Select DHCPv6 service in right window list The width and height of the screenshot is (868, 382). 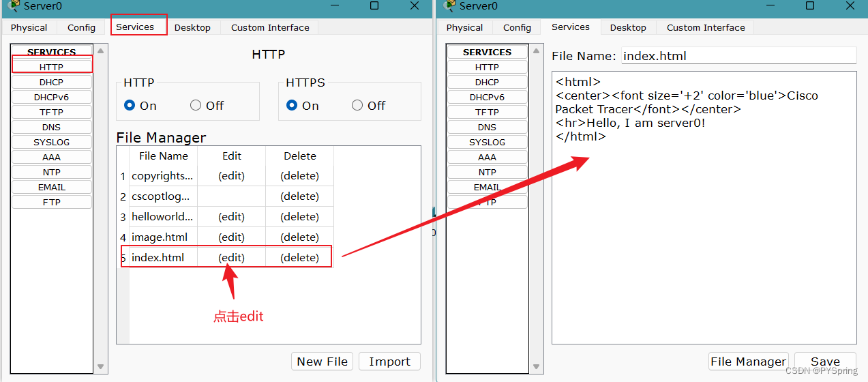487,97
